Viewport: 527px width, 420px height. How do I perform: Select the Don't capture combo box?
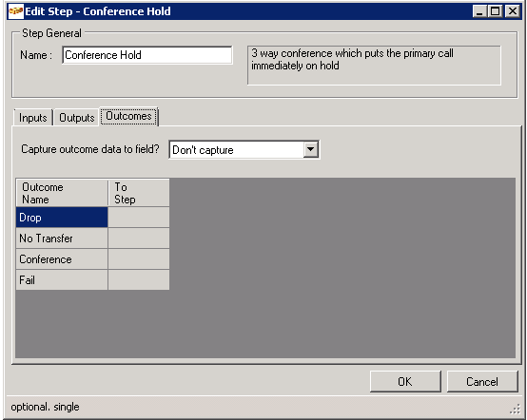tap(244, 150)
